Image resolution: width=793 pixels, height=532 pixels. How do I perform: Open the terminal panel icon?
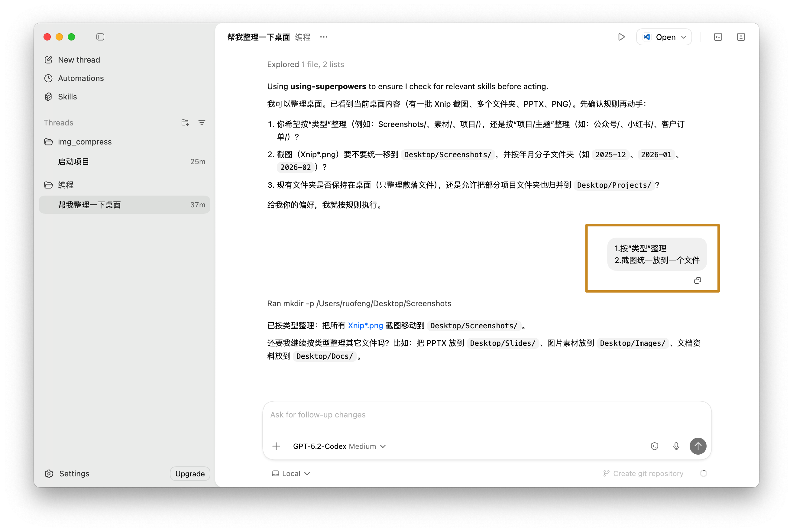tap(718, 37)
